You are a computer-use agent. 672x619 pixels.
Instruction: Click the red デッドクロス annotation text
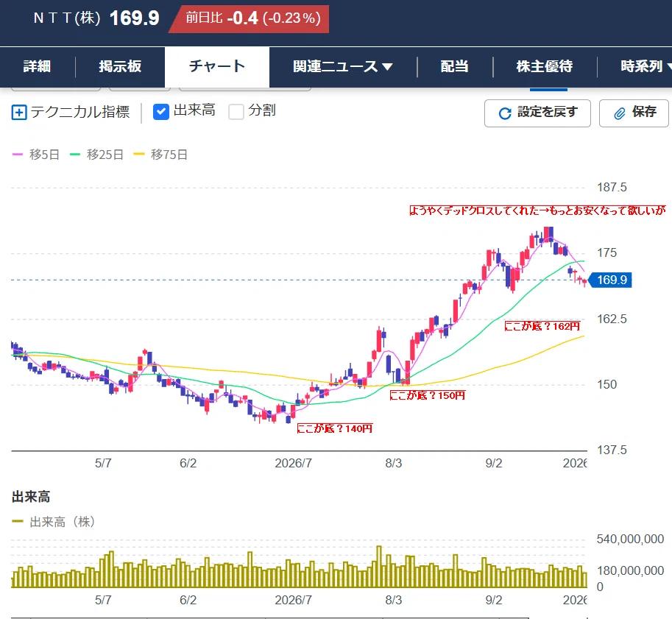[x=538, y=210]
